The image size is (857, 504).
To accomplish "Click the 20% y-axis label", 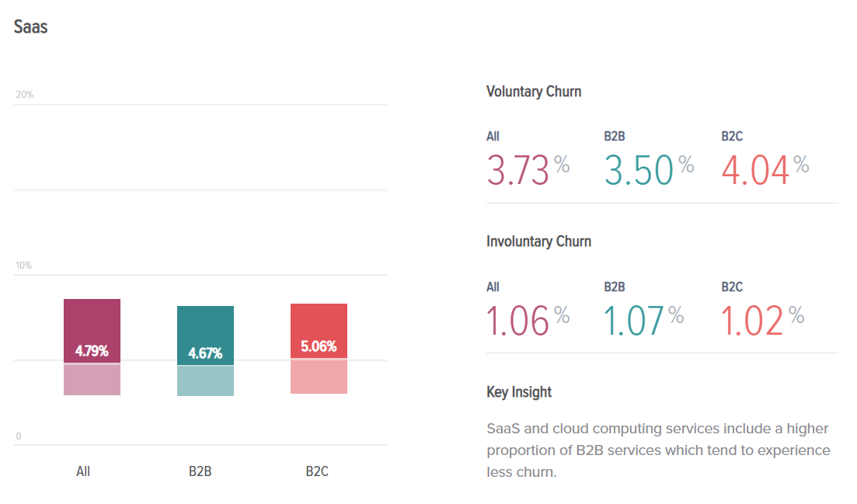I will tap(25, 95).
